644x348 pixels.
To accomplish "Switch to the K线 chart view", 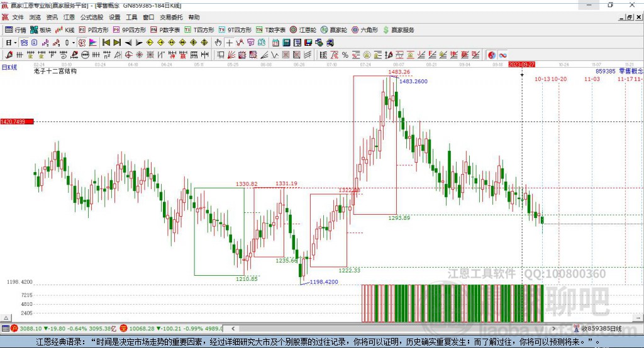I will click(65, 30).
